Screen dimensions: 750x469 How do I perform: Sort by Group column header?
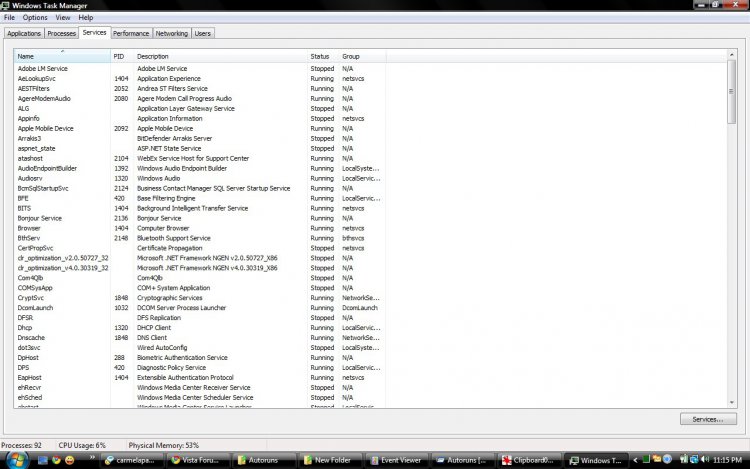tap(363, 56)
